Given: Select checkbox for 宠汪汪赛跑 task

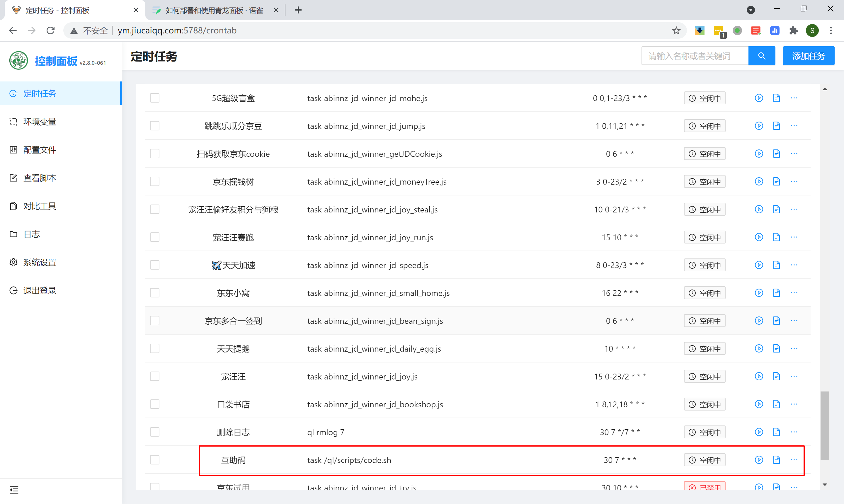Looking at the screenshot, I should 154,237.
